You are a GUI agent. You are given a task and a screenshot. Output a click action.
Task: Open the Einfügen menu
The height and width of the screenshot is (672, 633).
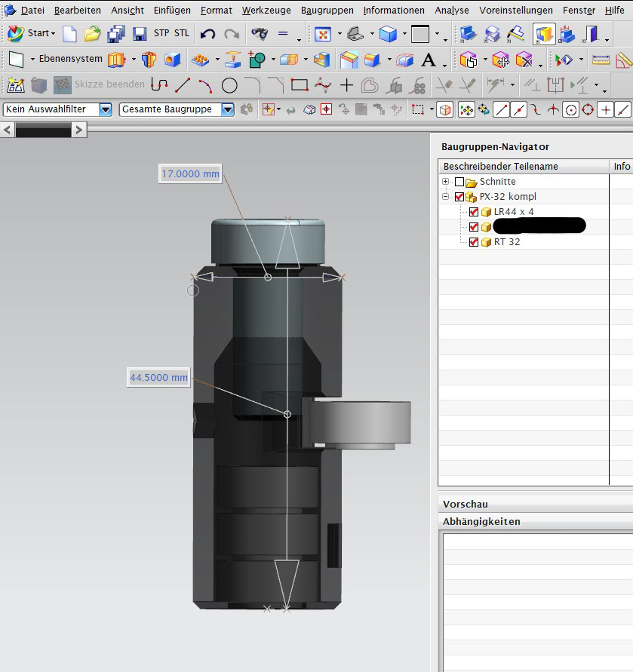[x=172, y=11]
